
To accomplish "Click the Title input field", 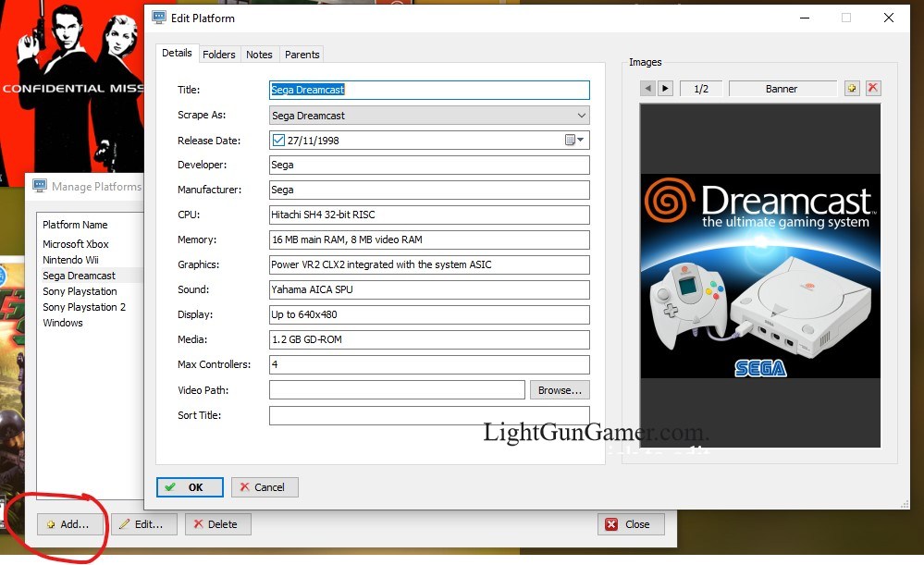I will tap(429, 90).
